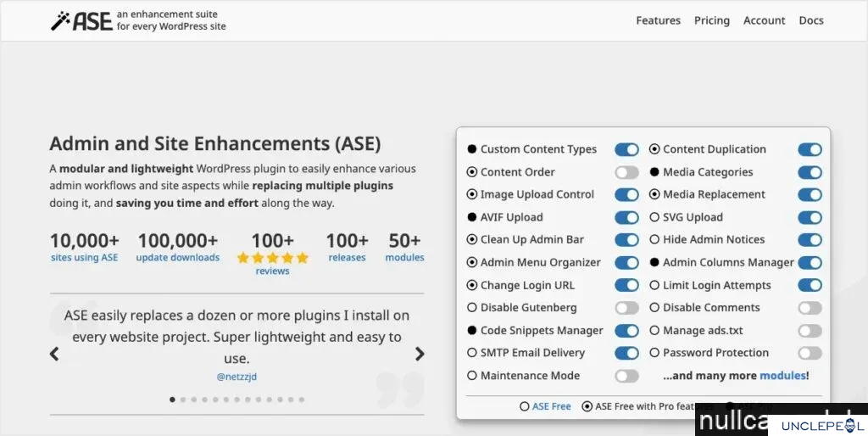Image resolution: width=868 pixels, height=436 pixels.
Task: Click the five gold stars rating
Action: point(272,258)
